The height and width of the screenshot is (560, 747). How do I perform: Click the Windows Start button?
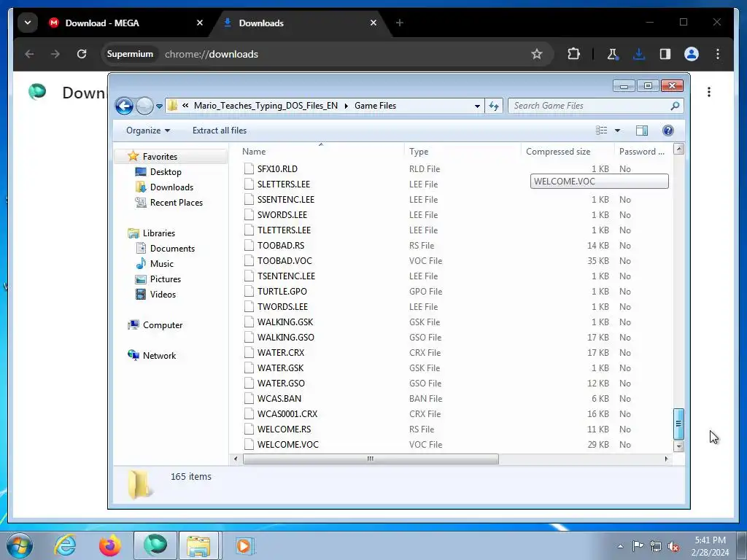tap(20, 545)
